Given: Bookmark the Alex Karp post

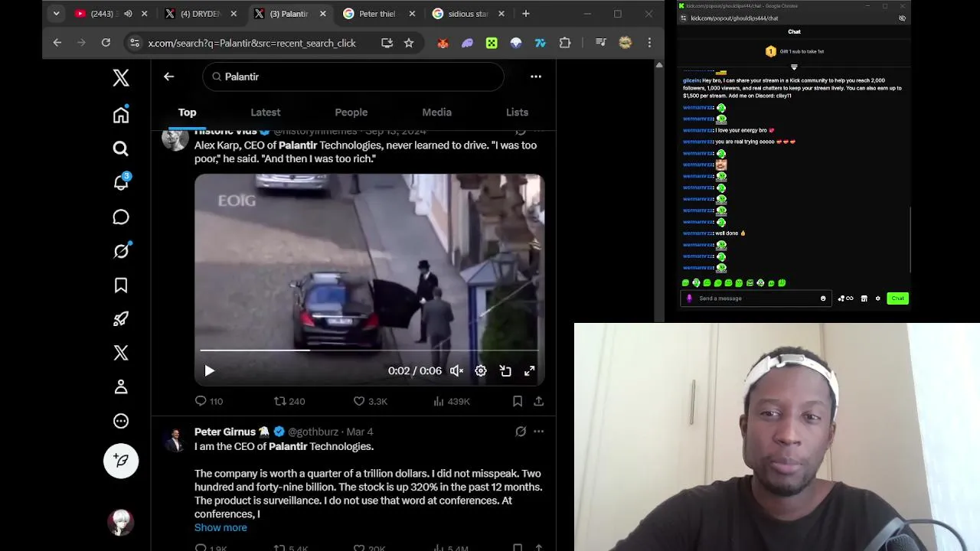Looking at the screenshot, I should 518,401.
